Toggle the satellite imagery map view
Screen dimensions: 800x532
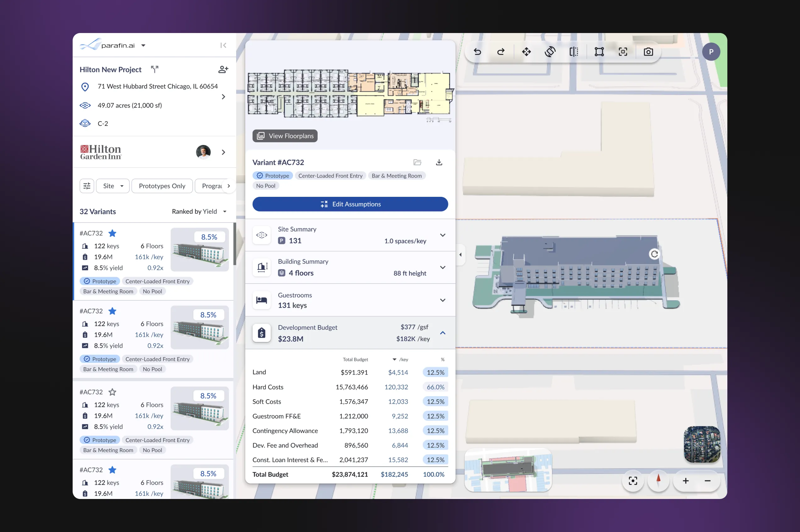(702, 444)
